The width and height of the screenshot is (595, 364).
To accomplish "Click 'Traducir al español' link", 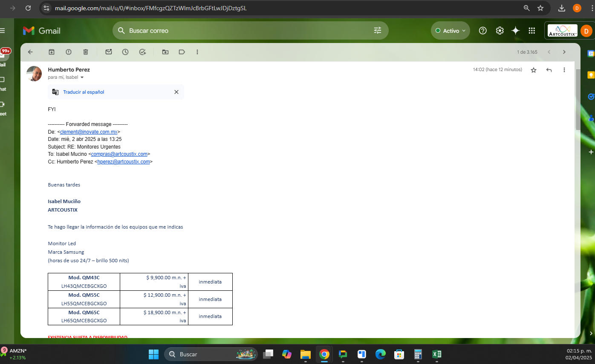I will [84, 92].
